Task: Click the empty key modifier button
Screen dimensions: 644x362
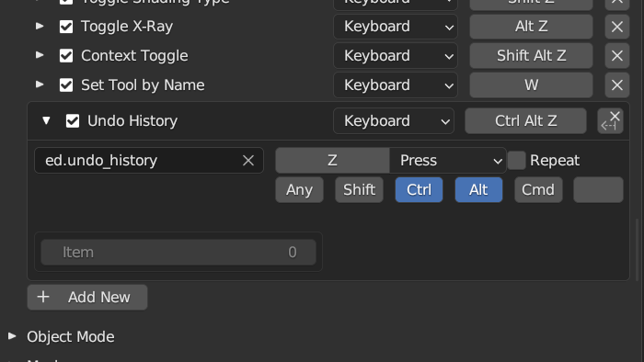Action: point(598,190)
